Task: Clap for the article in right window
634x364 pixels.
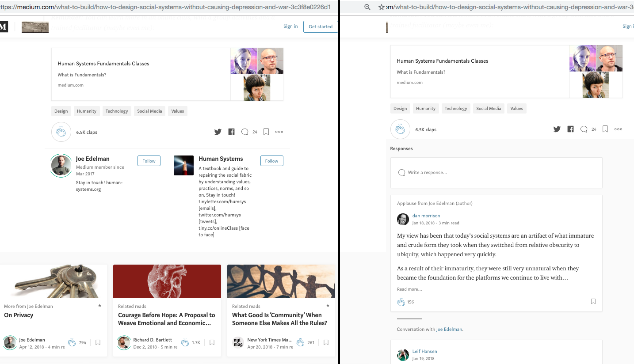Action: tap(400, 129)
